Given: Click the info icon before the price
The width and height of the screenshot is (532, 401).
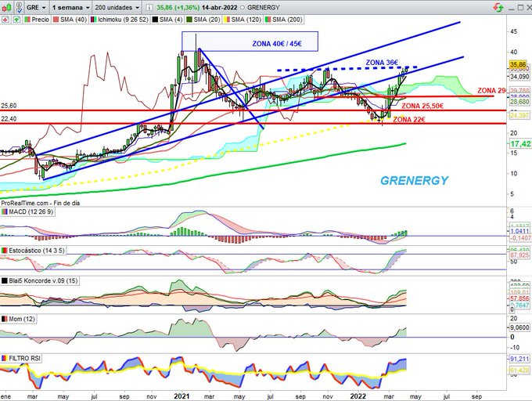Looking at the screenshot, I should tap(150, 7).
